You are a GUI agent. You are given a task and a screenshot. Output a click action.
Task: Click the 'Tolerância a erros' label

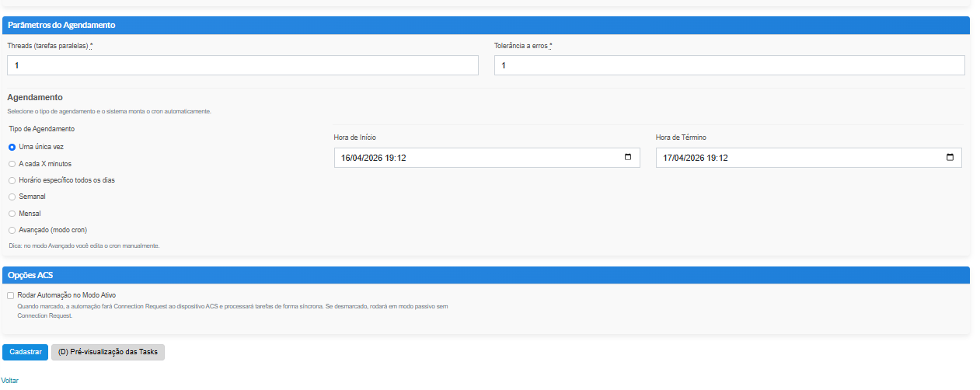click(x=523, y=46)
